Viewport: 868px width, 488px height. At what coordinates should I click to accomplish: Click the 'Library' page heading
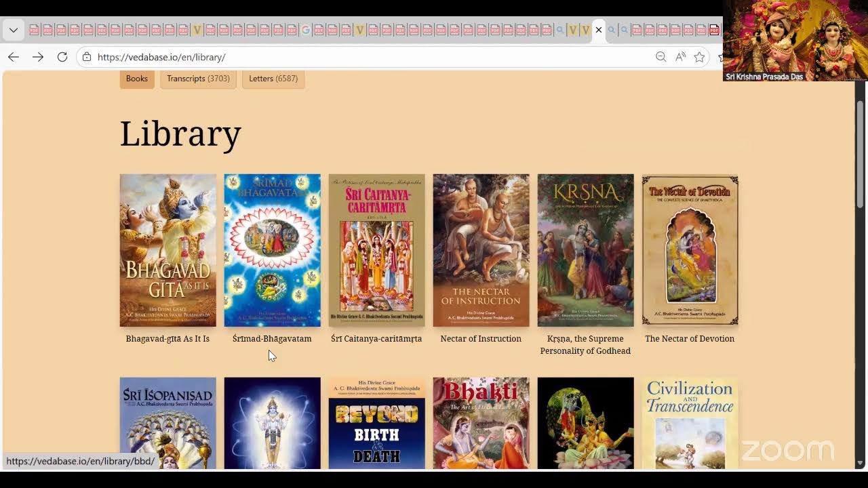point(180,134)
